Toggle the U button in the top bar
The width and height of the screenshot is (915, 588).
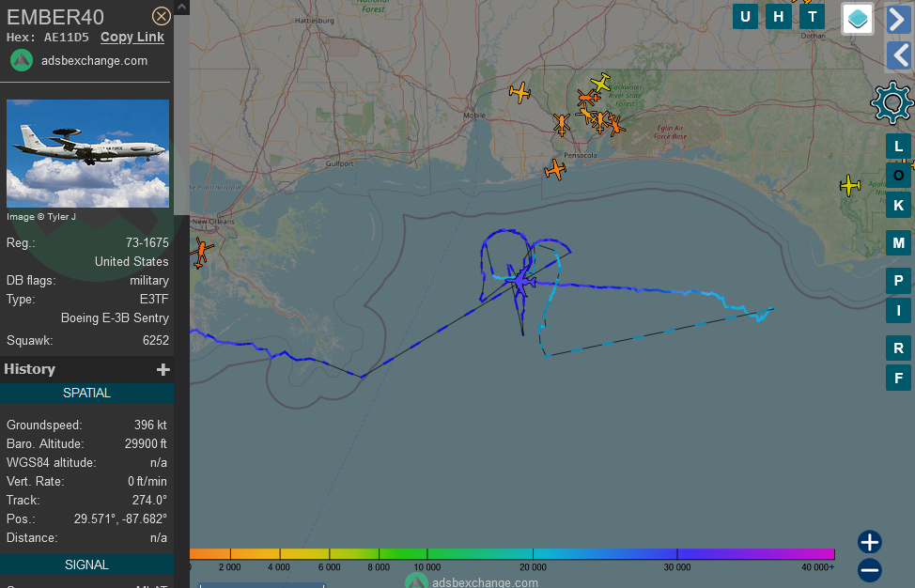[x=745, y=16]
